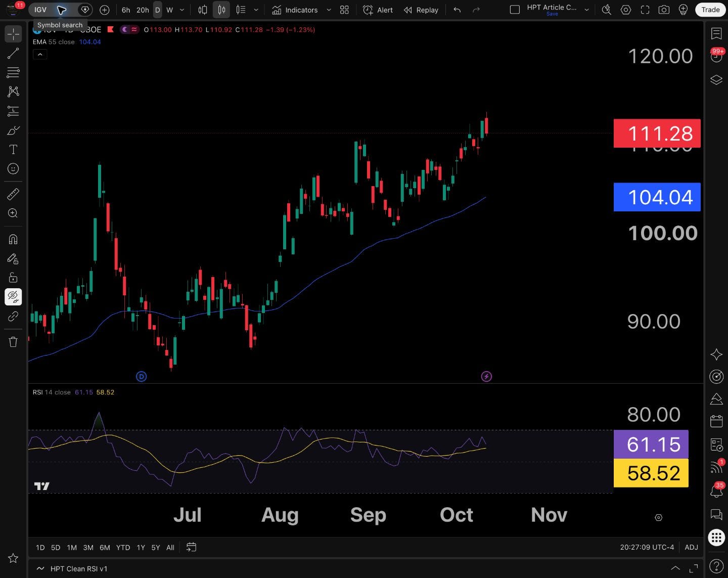Open the alerts clock panel
The height and width of the screenshot is (578, 728).
pos(716,57)
